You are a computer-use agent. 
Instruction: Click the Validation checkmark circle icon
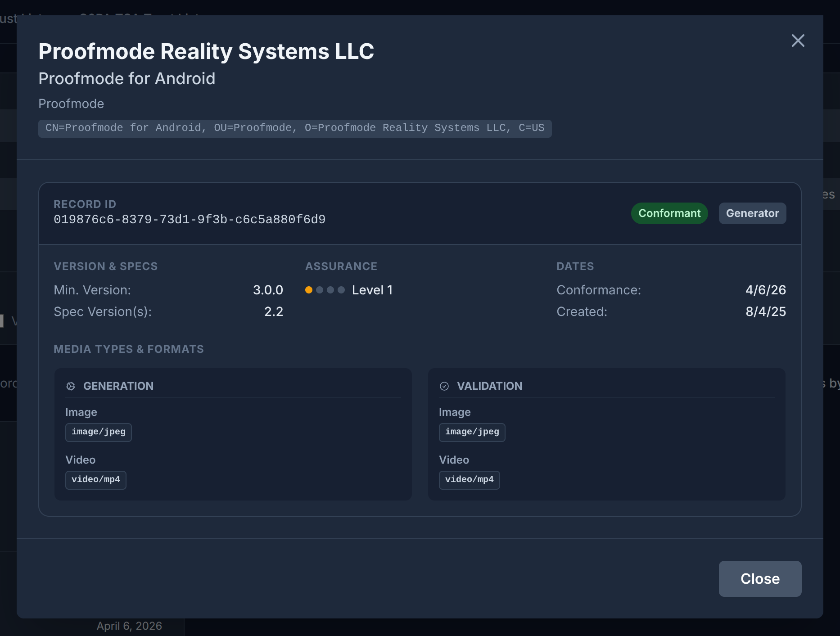pyautogui.click(x=444, y=386)
